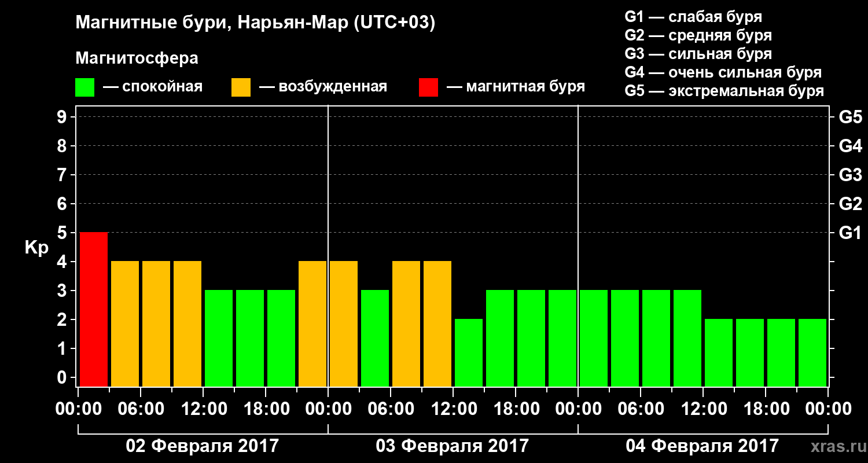Click the right-axis 'G2' label

(x=850, y=204)
